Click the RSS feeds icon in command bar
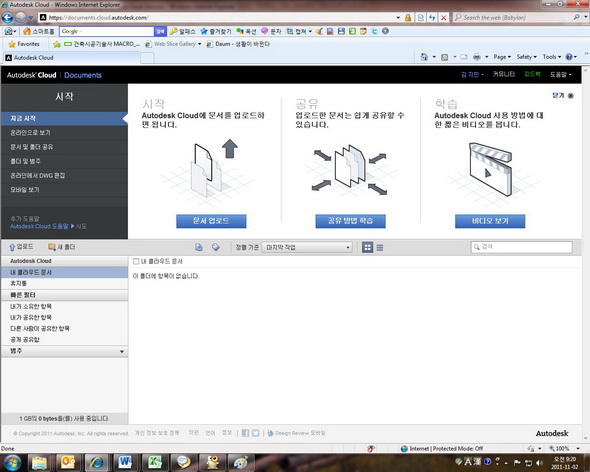The width and height of the screenshot is (590, 472). [444, 57]
